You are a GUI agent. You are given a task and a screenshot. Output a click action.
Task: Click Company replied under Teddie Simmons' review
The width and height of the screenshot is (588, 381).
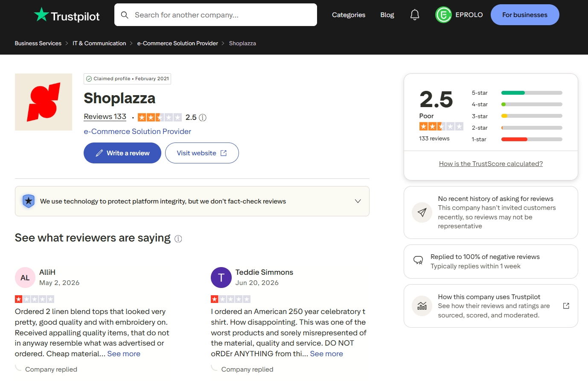click(247, 369)
